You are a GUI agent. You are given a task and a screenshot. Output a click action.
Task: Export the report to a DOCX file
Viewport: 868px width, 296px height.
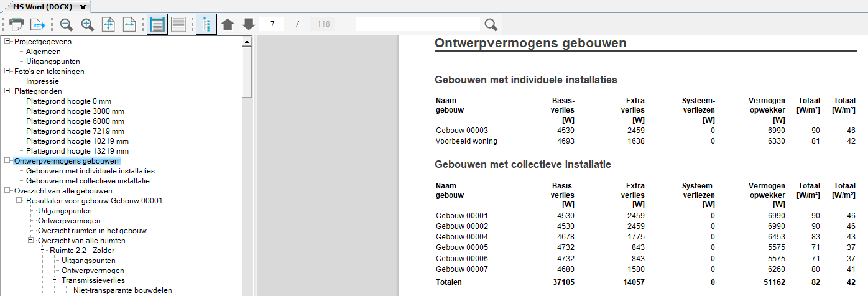(x=39, y=25)
